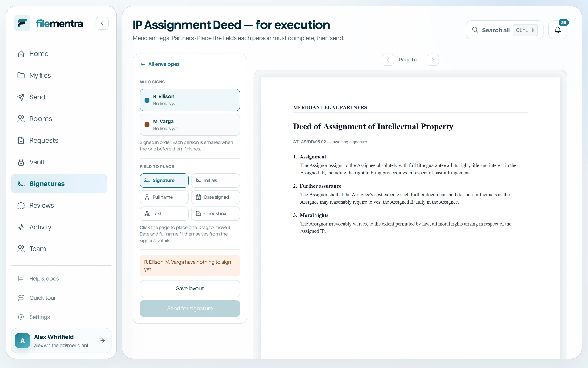Open the Home section
The height and width of the screenshot is (368, 588).
coord(59,54)
